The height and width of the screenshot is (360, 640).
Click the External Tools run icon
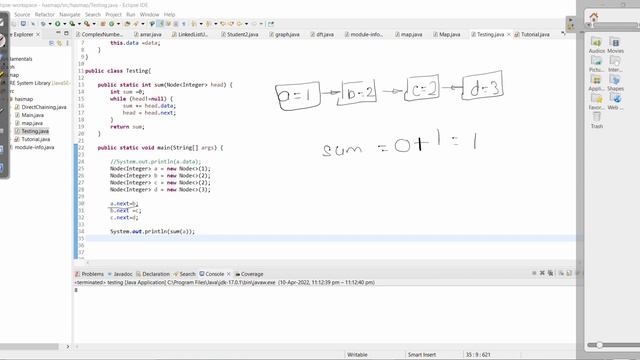tap(87, 24)
